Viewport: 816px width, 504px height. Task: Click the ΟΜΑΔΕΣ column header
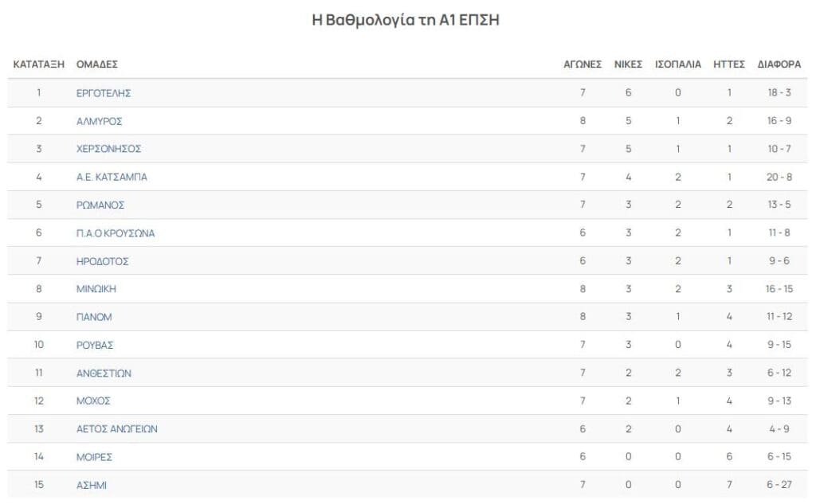click(97, 64)
